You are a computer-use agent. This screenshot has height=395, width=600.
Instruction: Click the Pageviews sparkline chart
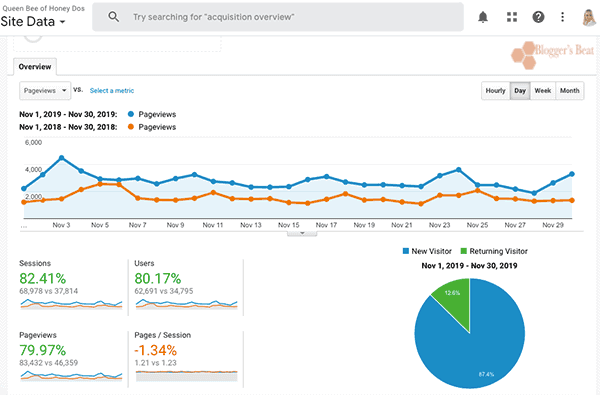click(71, 375)
